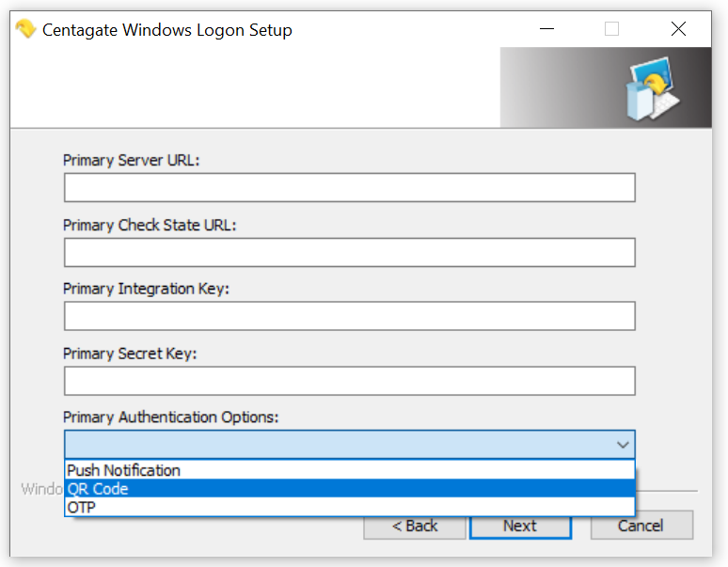The height and width of the screenshot is (567, 728).
Task: Focus the Primary Server URL field
Action: tap(350, 187)
